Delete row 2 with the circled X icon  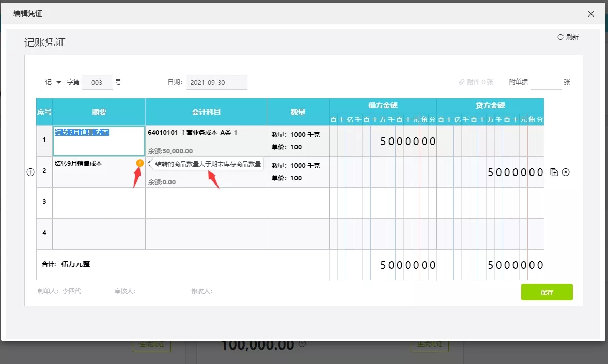566,172
